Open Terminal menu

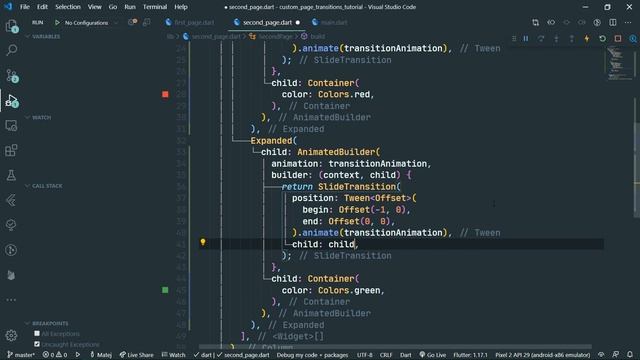click(155, 7)
